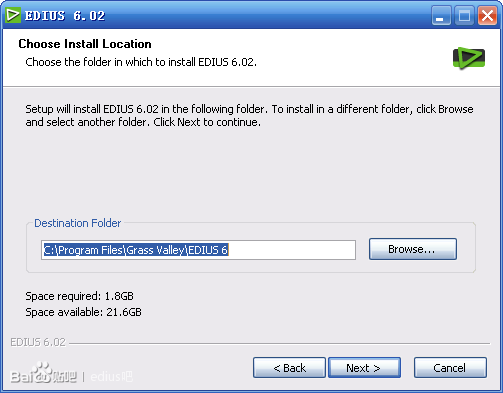
Task: Click the Destination Folder group label
Action: tap(77, 223)
